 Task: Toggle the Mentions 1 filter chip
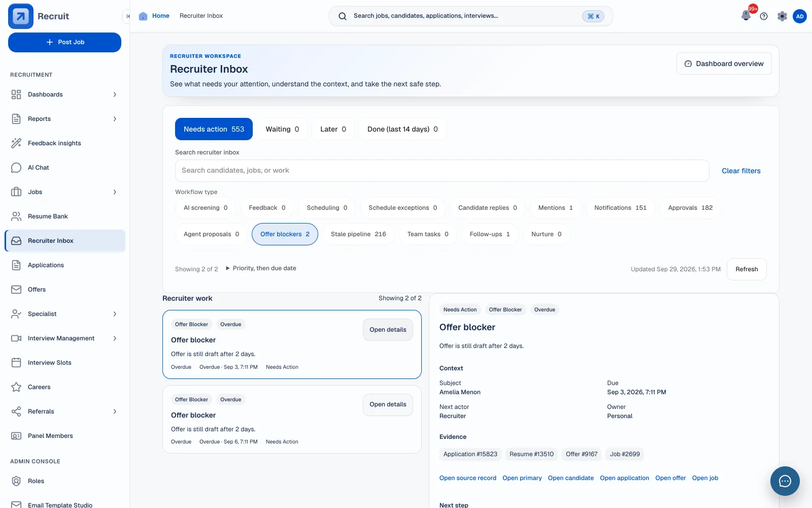[555, 208]
